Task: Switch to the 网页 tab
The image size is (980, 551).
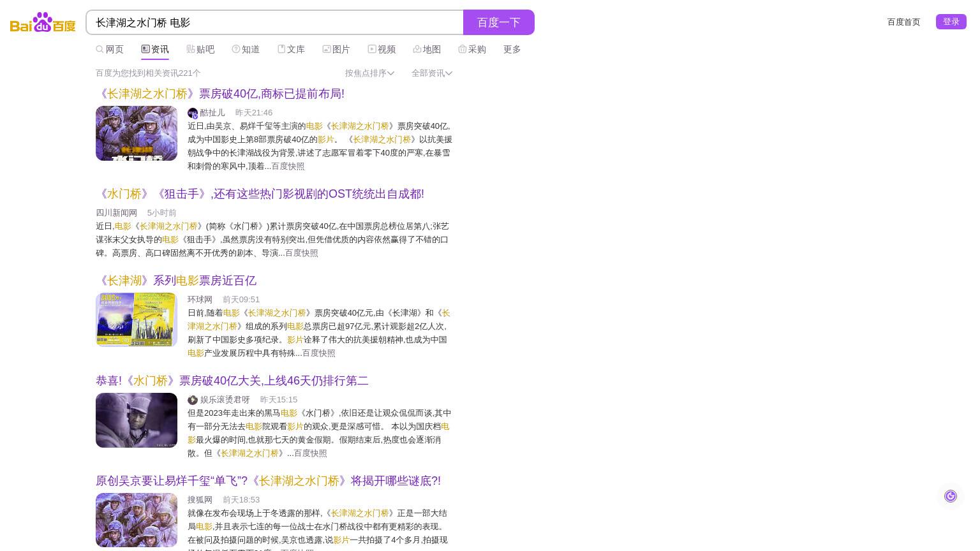Action: tap(114, 49)
